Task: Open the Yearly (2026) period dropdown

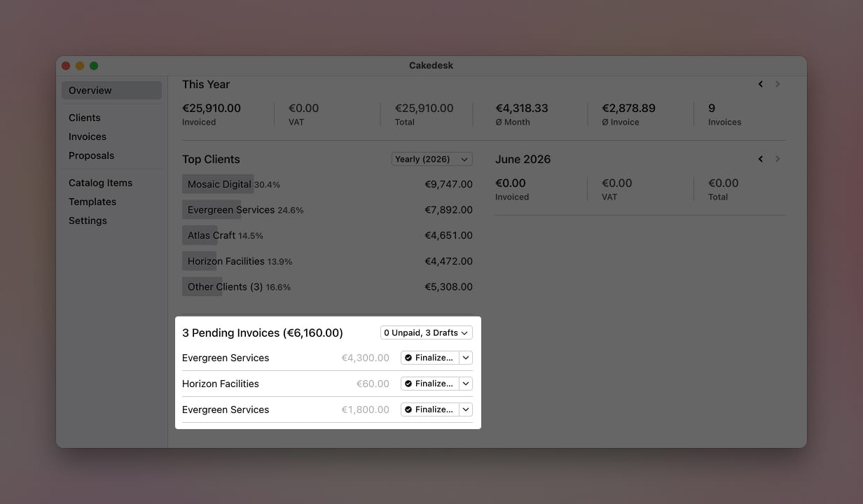Action: pos(432,159)
